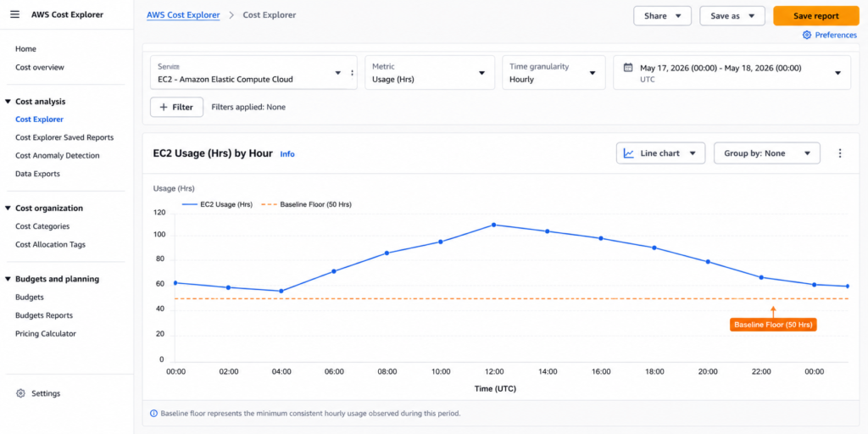Click the 22:00 data point on the line
The width and height of the screenshot is (868, 434).
(761, 277)
